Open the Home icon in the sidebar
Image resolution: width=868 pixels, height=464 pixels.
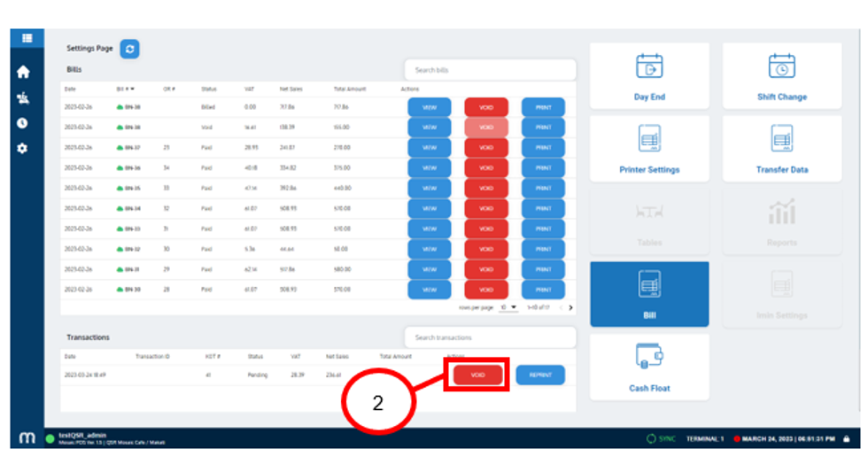(x=23, y=73)
